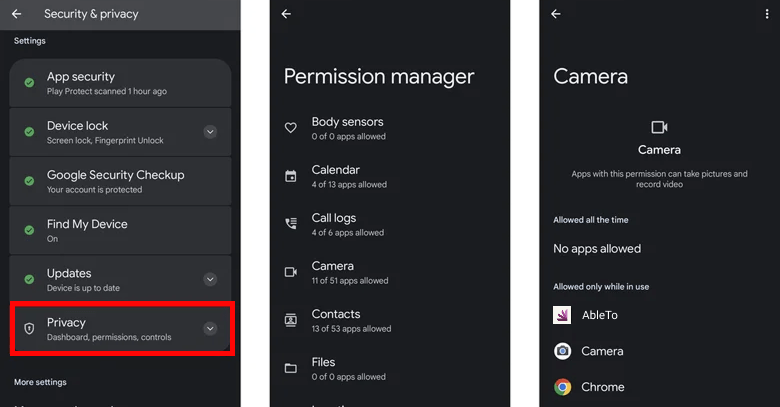Screen dimensions: 780x407
Task: Click Contacts permission icon
Action: [x=291, y=320]
